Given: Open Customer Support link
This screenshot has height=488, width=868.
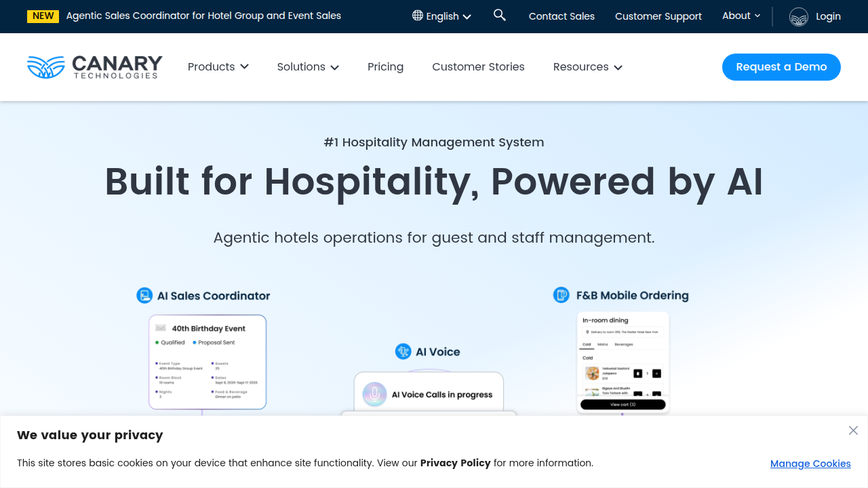Looking at the screenshot, I should (x=658, y=16).
